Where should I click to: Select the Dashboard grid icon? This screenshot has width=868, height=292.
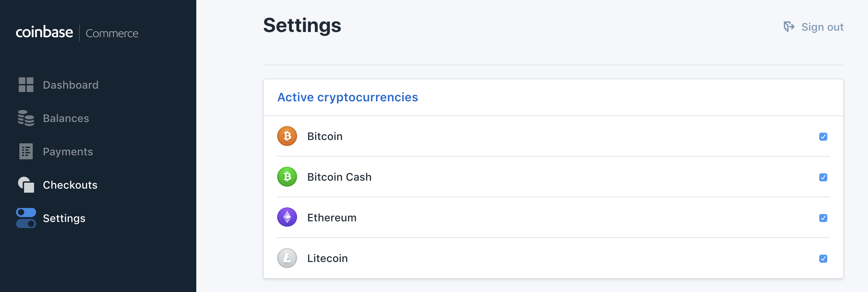click(x=26, y=85)
